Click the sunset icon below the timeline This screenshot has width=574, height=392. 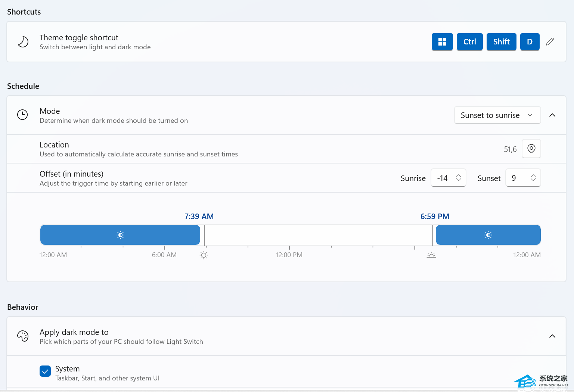(431, 255)
